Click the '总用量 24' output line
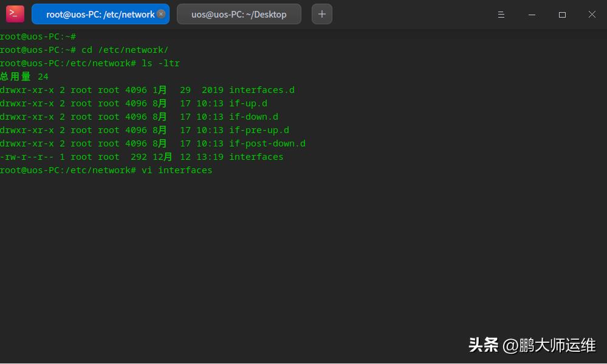607x364 pixels. click(24, 77)
